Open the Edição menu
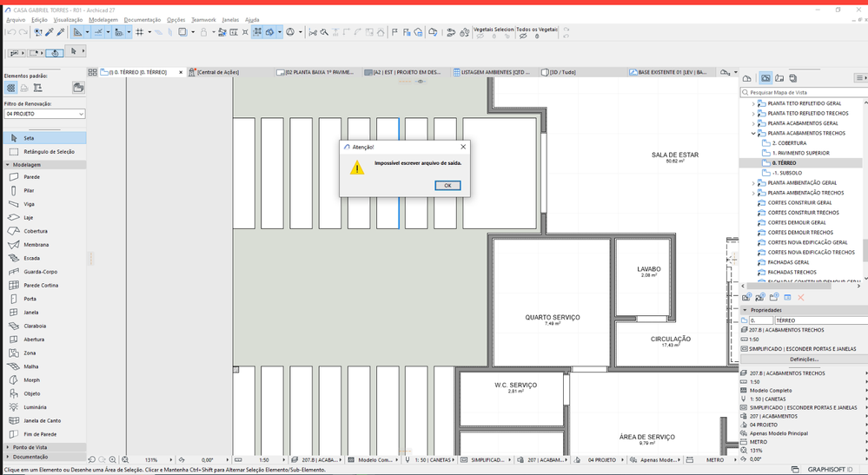The width and height of the screenshot is (868, 475). click(39, 20)
